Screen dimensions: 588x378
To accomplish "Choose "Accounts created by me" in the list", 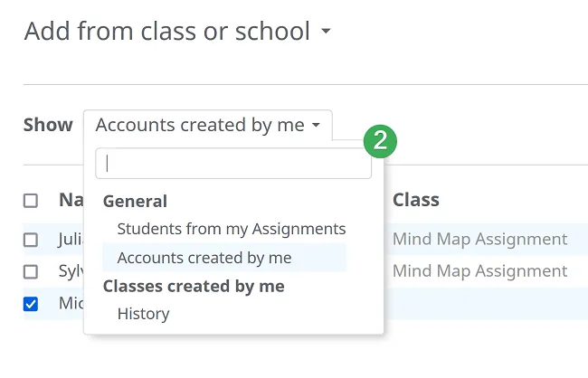I will click(204, 258).
